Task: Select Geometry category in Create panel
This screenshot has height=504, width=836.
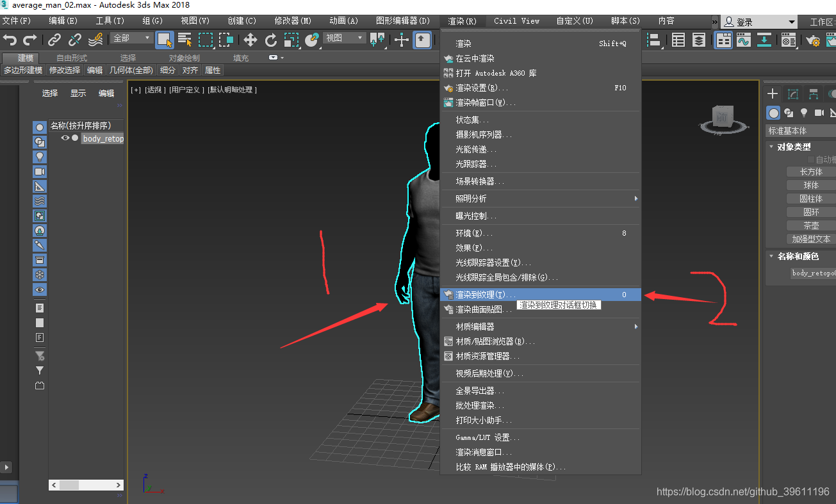Action: [774, 113]
